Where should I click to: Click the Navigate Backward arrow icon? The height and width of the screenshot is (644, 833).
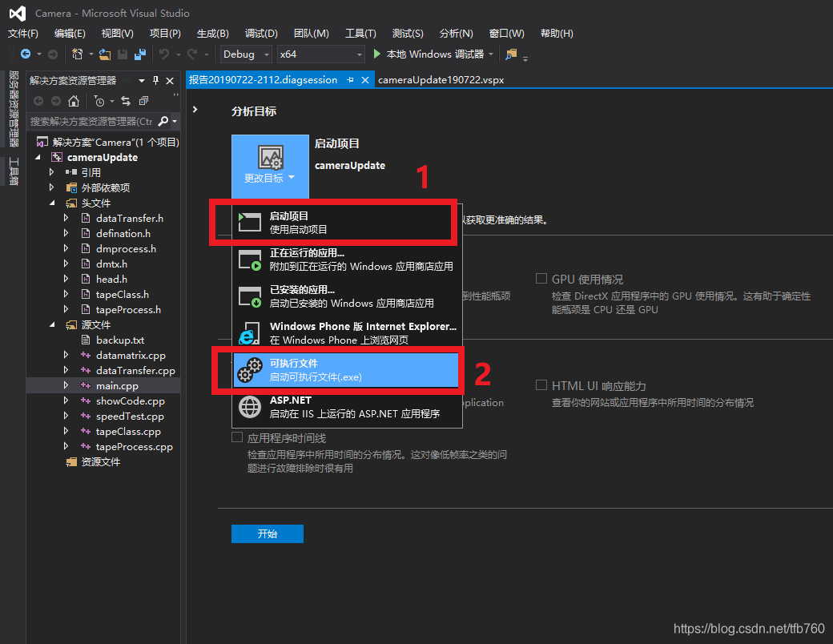pyautogui.click(x=25, y=54)
